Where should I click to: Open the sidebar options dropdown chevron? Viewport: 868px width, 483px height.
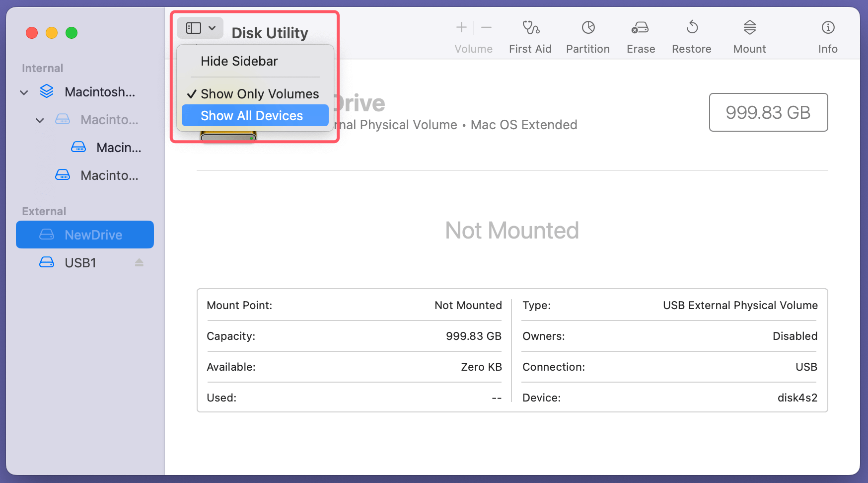coord(213,28)
